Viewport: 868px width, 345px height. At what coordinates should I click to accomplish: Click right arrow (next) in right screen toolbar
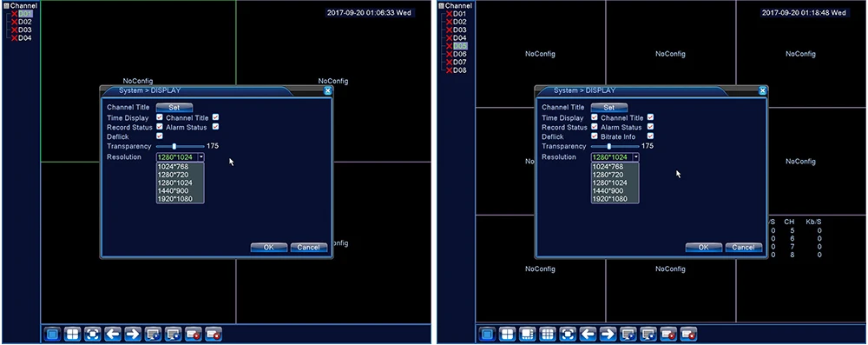pos(608,334)
